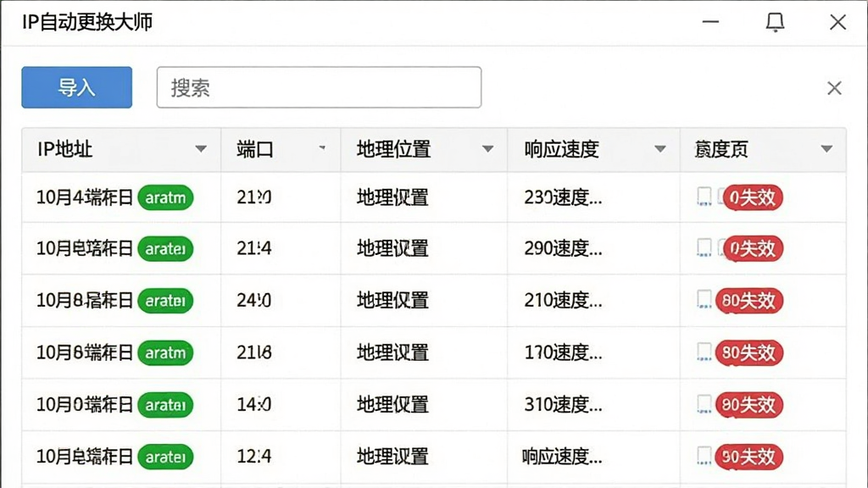Click the IP address text in the 210速度 row
868x488 pixels.
click(85, 301)
